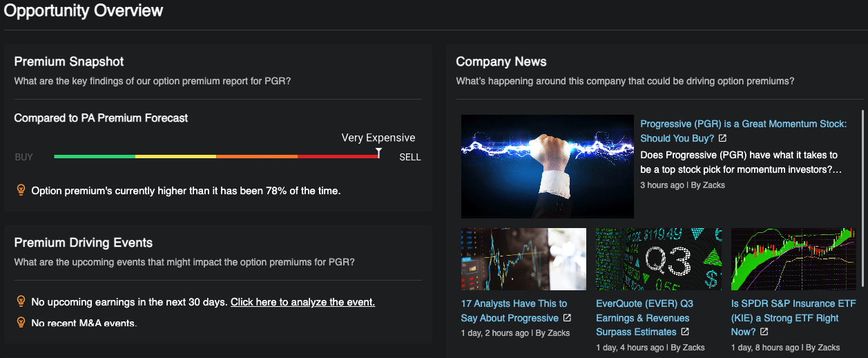
Task: Click the 'key findings of our option premium report' subtitle
Action: [153, 81]
